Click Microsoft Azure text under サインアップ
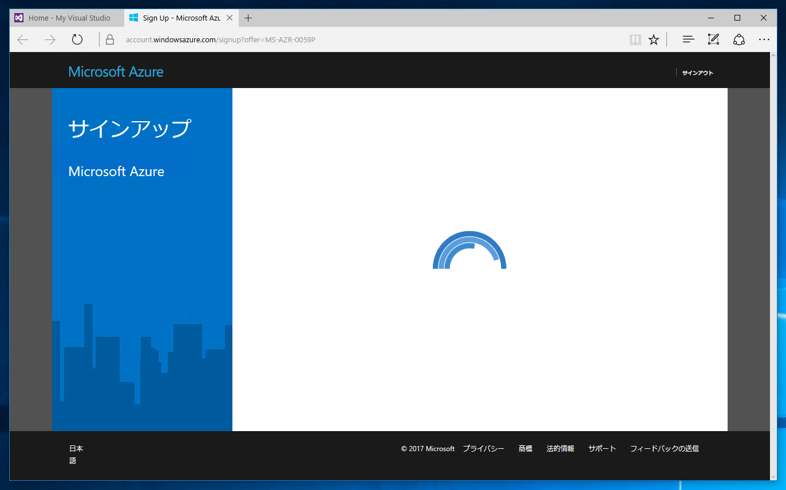This screenshot has width=786, height=490. coord(116,171)
